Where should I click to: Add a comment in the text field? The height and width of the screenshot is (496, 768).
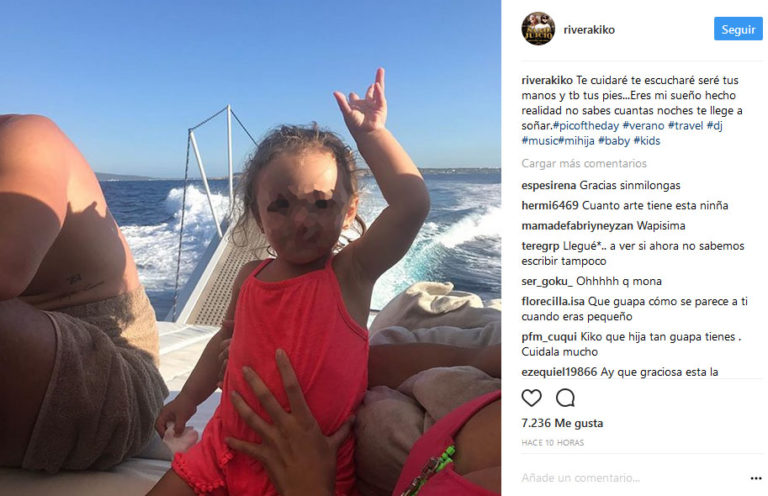coord(632,478)
